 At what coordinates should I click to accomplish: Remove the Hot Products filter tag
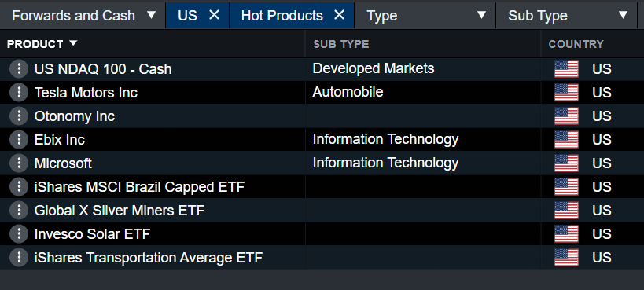(339, 15)
